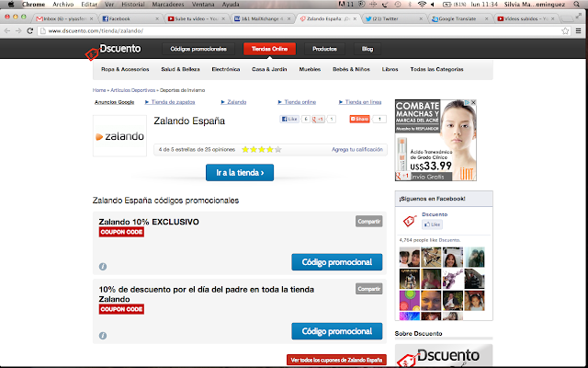Viewport: 588px width, 368px height.
Task: Bookmark page with star icon
Action: point(565,31)
